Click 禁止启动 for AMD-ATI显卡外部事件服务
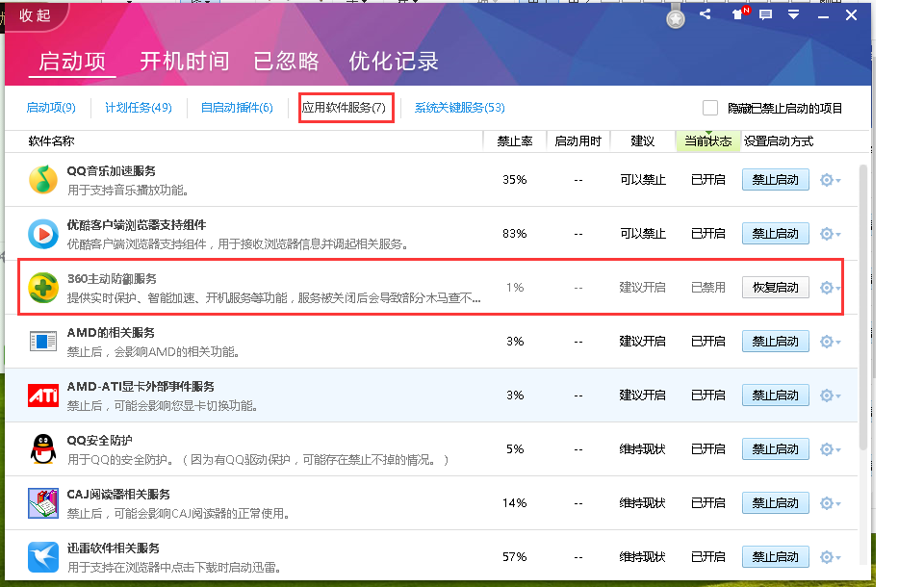This screenshot has width=924, height=587. tap(776, 396)
